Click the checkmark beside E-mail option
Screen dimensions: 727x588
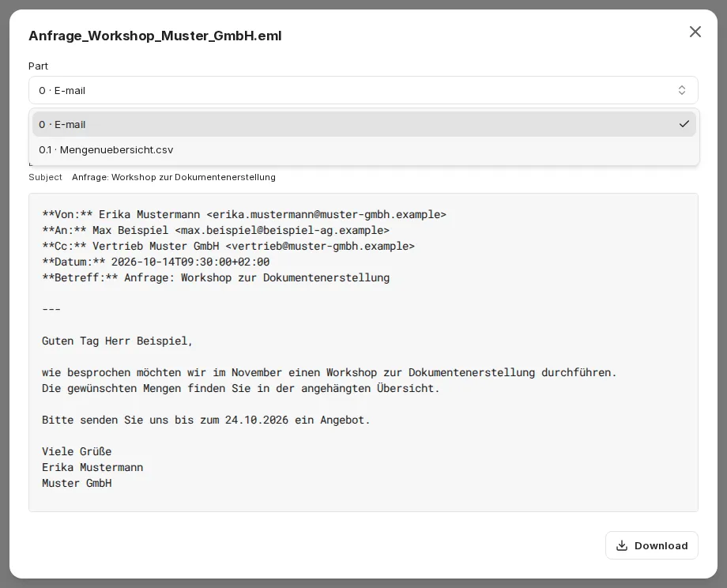(684, 124)
